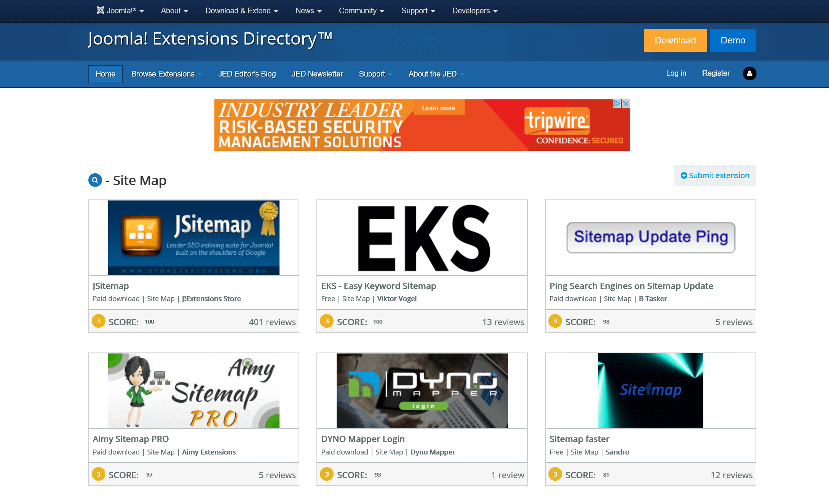
Task: Close the tripwire banner ad
Action: pos(626,104)
